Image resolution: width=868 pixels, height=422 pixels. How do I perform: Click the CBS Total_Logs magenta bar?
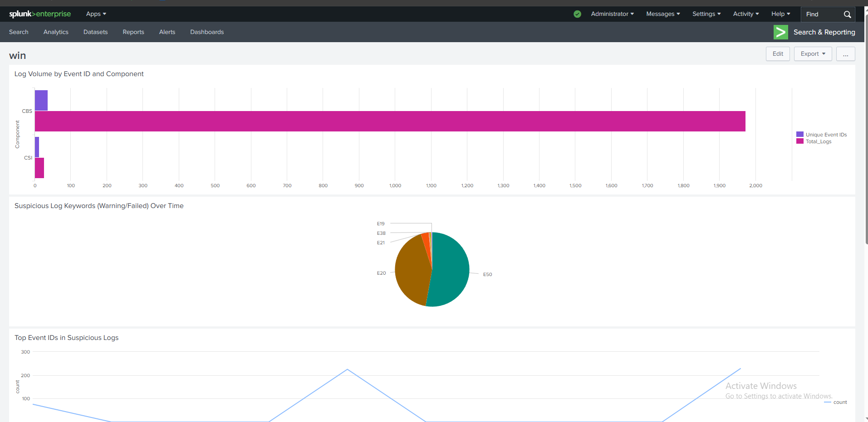point(390,121)
